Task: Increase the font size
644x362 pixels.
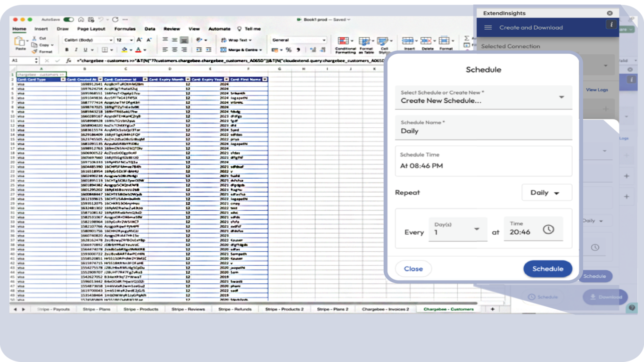Action: point(140,40)
